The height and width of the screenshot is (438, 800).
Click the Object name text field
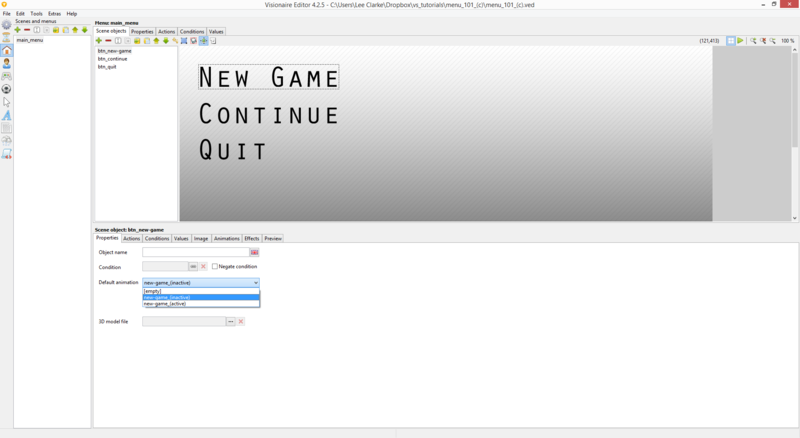[x=195, y=252]
